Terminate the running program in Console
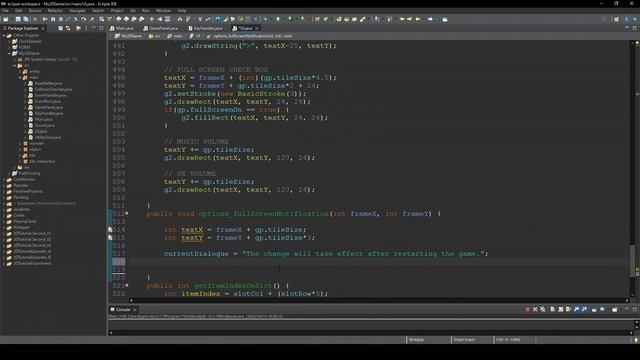The height and width of the screenshot is (360, 640). pos(527,309)
